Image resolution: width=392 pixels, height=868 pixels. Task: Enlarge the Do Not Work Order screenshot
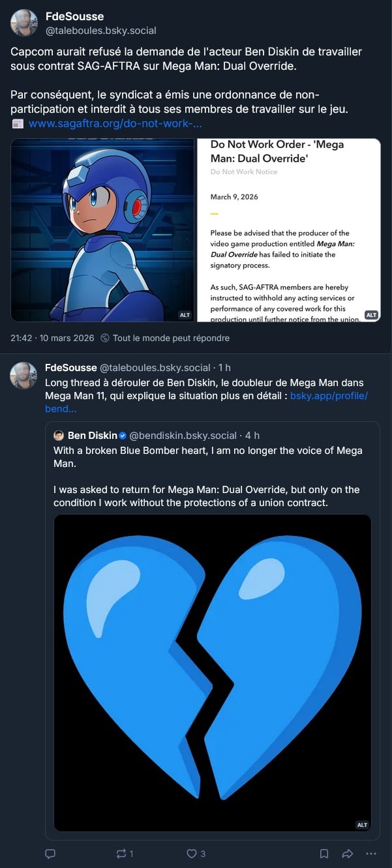(x=288, y=230)
